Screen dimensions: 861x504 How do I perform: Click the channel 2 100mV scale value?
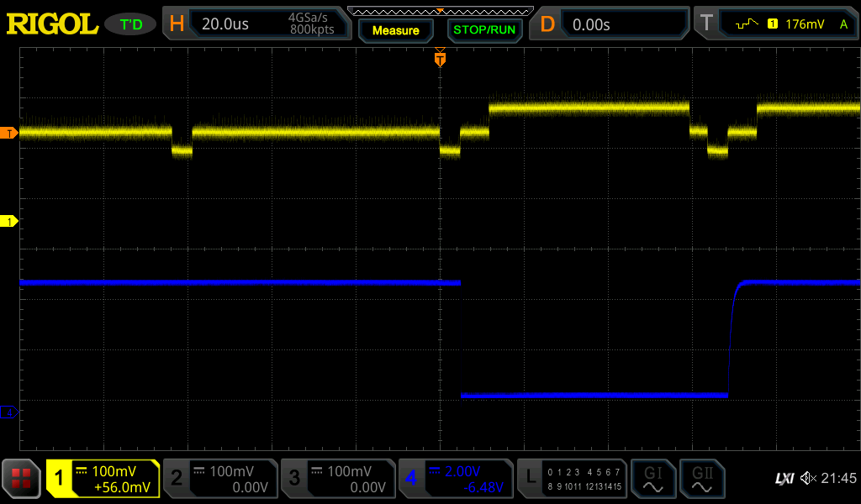[232, 471]
